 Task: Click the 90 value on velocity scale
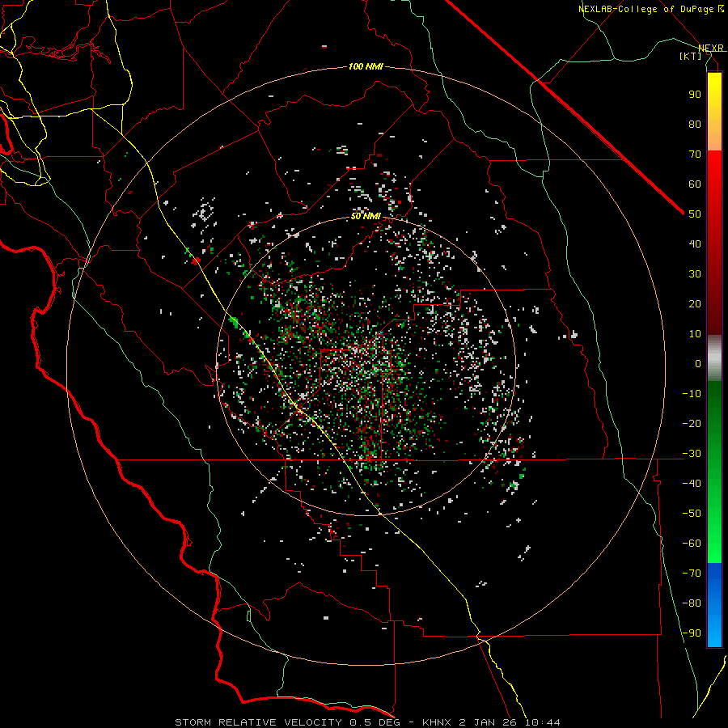[x=695, y=95]
